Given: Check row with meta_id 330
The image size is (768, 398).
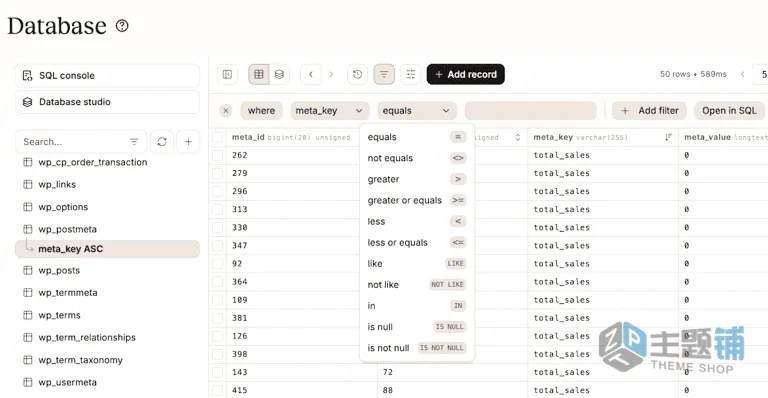Looking at the screenshot, I should pos(217,228).
